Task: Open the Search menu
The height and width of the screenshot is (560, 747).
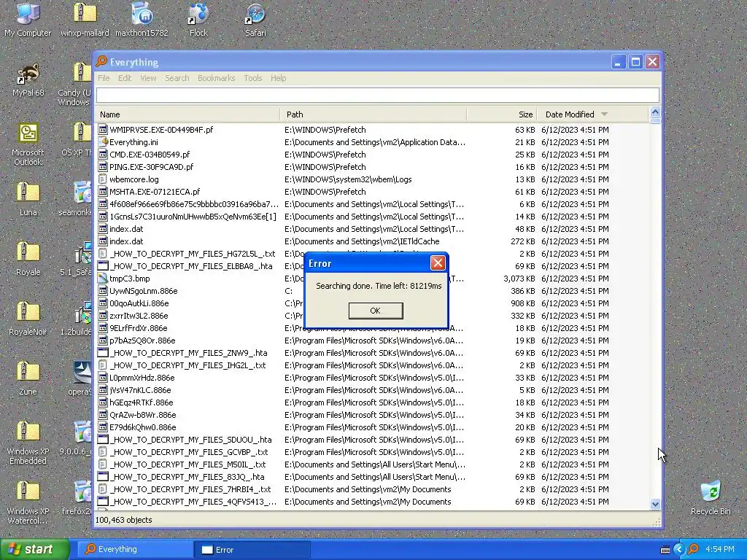Action: tap(177, 78)
